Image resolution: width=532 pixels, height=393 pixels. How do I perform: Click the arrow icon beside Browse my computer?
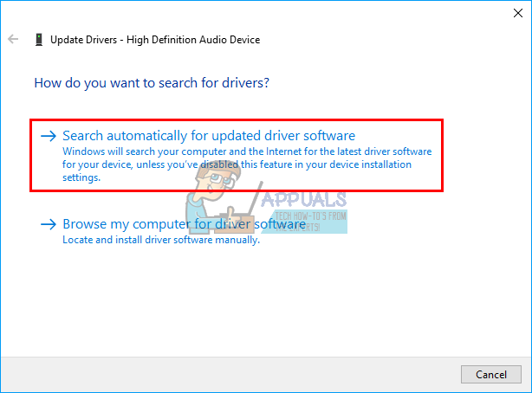(x=49, y=224)
